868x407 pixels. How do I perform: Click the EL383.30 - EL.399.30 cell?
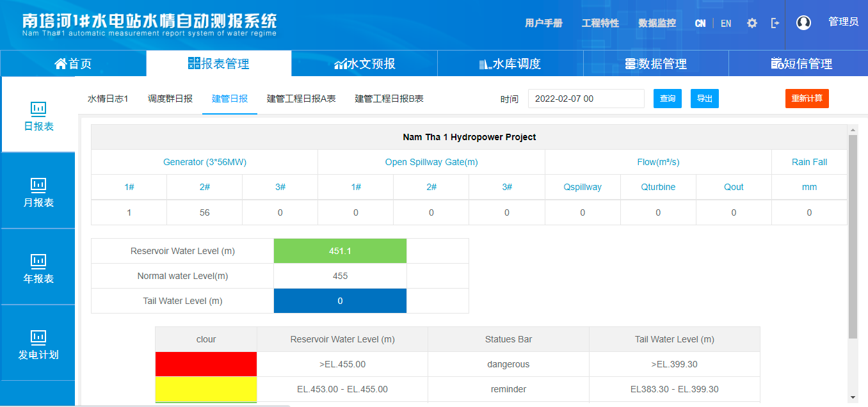pos(675,389)
